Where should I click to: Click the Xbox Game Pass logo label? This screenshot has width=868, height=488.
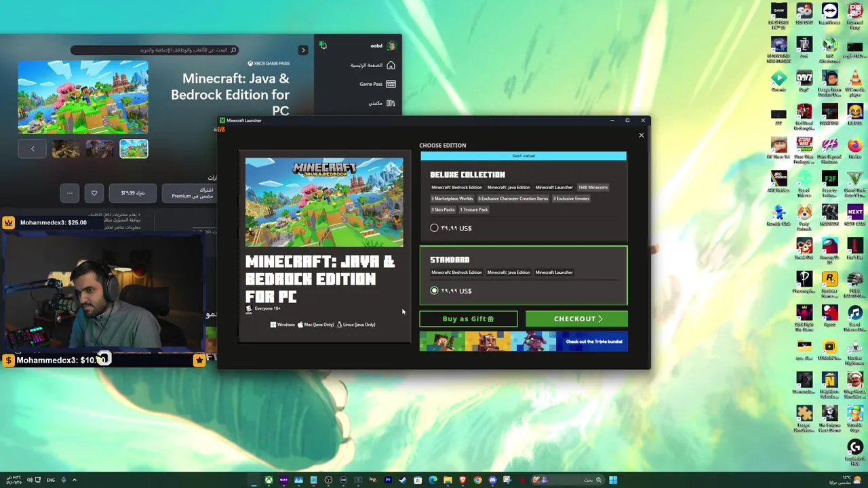tap(269, 64)
